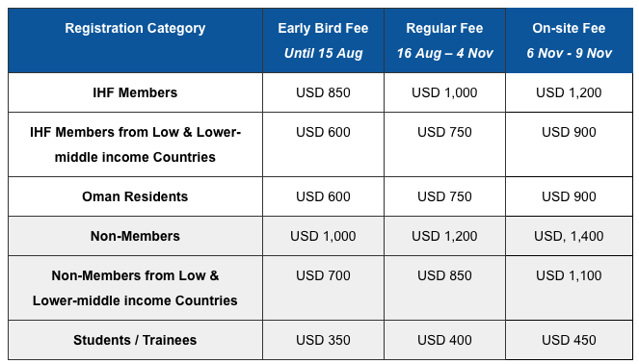Select USD 450 student on-site fee

tap(569, 340)
